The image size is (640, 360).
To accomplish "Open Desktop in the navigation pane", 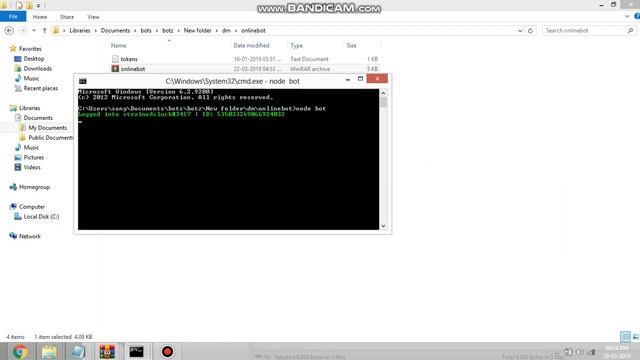I will (33, 59).
